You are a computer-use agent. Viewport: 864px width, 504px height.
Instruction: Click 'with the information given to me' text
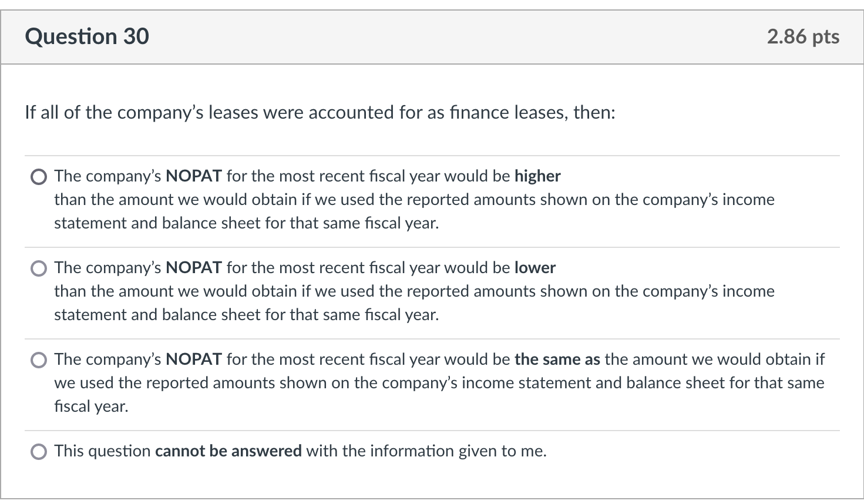coord(426,451)
